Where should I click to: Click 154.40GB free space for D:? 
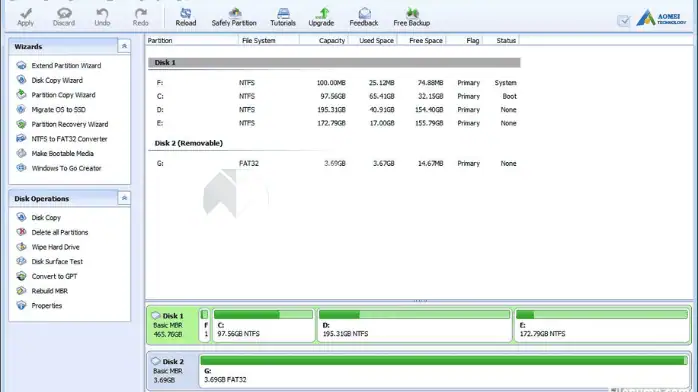point(429,109)
